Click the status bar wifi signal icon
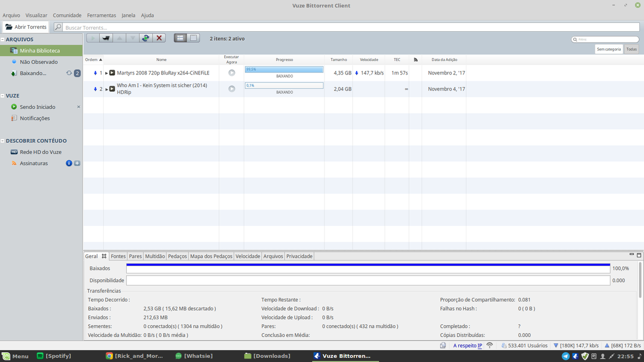The width and height of the screenshot is (644, 362). [x=490, y=346]
